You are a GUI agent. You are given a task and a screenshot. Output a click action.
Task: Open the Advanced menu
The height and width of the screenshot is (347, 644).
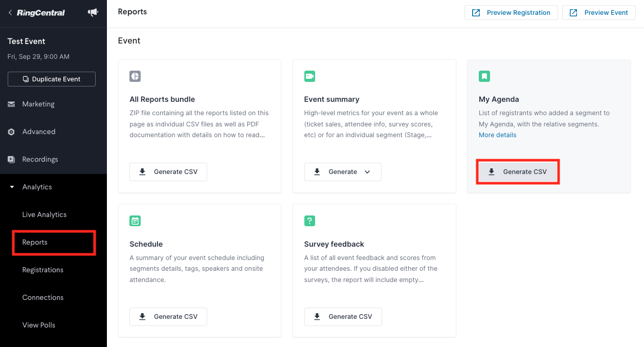[39, 132]
